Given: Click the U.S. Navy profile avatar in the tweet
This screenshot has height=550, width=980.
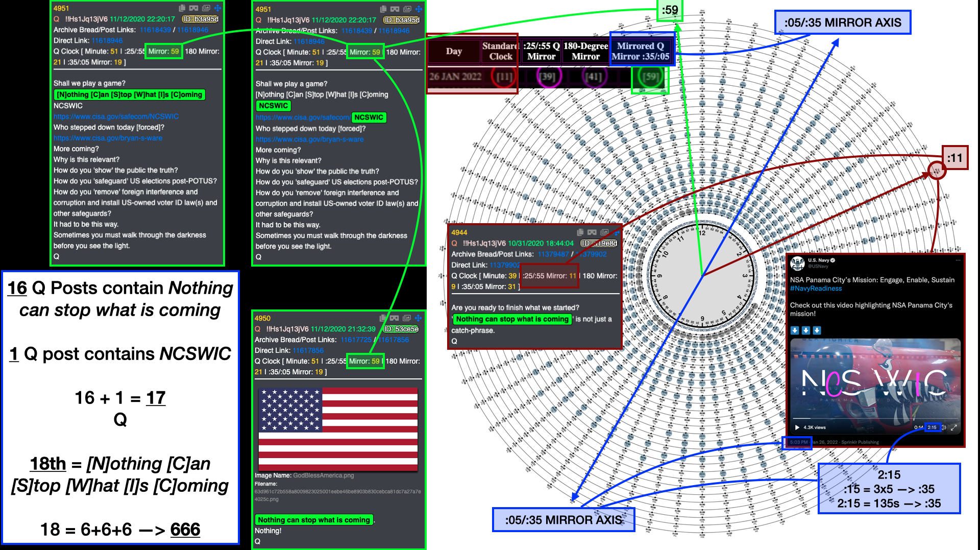Looking at the screenshot, I should click(x=797, y=263).
